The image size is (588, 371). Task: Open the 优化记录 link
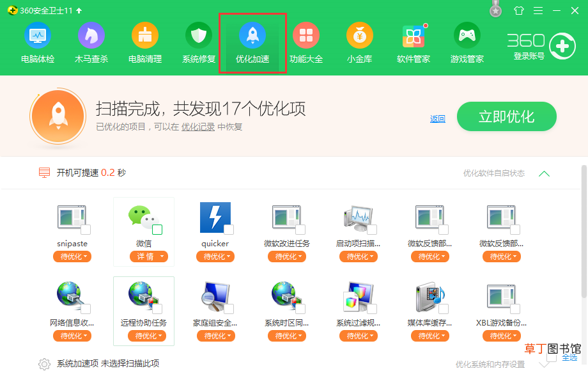198,127
